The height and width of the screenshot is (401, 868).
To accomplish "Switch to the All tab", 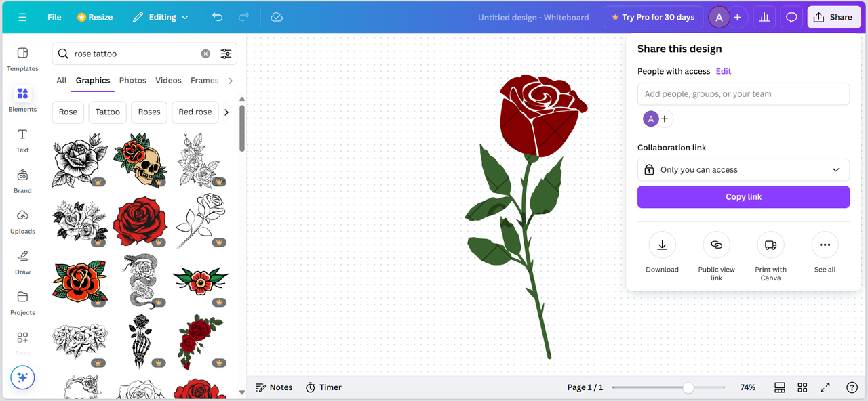I will pyautogui.click(x=62, y=80).
